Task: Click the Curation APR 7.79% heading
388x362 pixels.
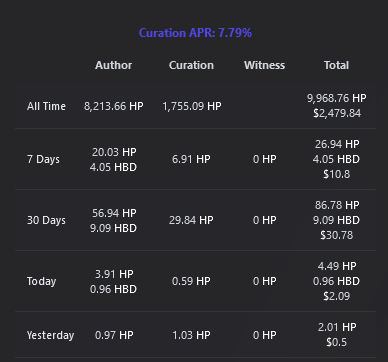Action: click(x=195, y=33)
